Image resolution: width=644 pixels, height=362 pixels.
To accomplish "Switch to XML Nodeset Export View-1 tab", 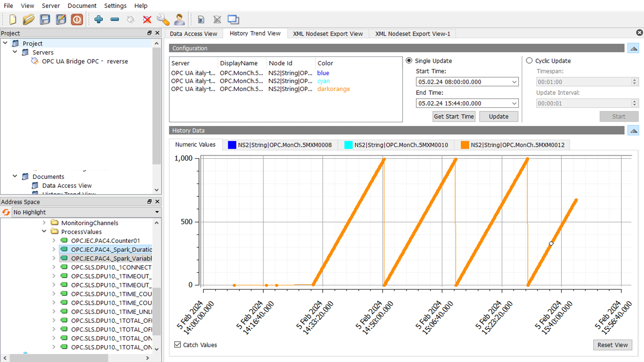I will point(412,34).
